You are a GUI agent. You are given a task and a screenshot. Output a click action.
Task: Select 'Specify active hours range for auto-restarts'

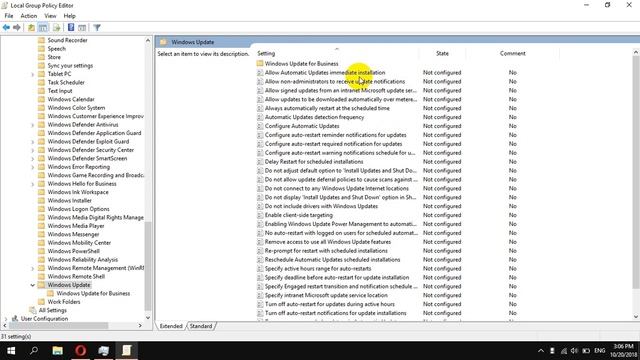[318, 269]
